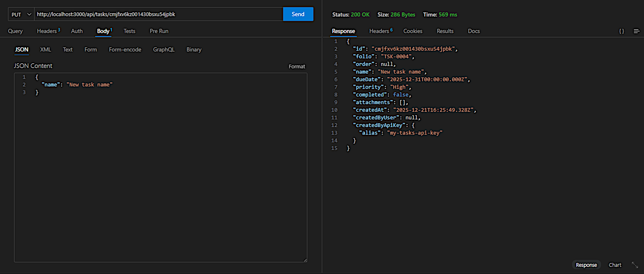The image size is (644, 274).
Task: Click the expand response panel arrows icon
Action: tap(635, 265)
